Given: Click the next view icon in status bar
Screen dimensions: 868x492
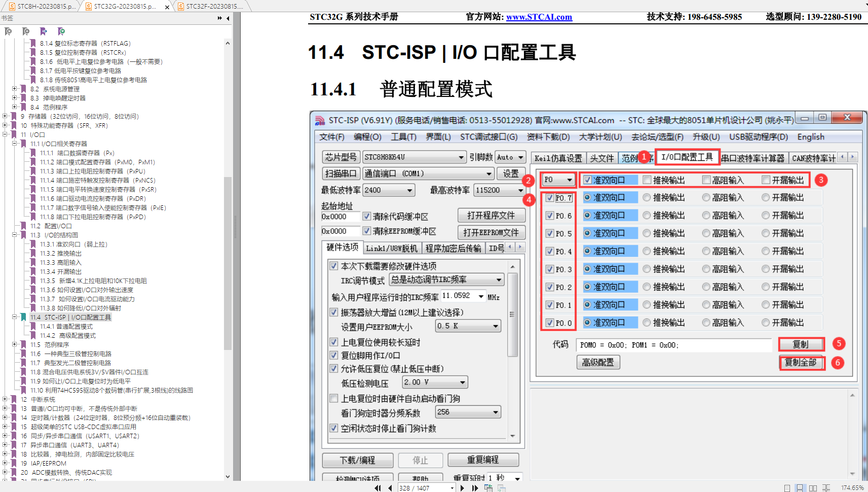Looking at the screenshot, I should (502, 488).
